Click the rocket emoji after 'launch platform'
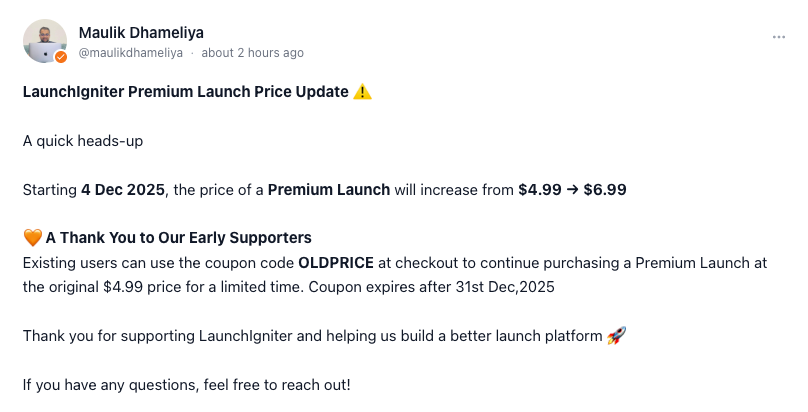The width and height of the screenshot is (808, 412). (616, 336)
